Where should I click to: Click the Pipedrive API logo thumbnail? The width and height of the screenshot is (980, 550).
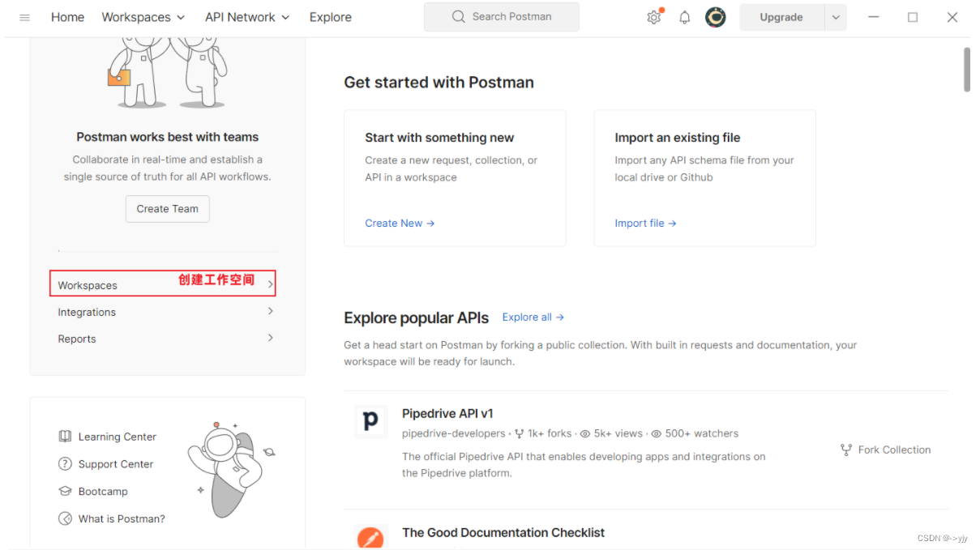click(370, 422)
